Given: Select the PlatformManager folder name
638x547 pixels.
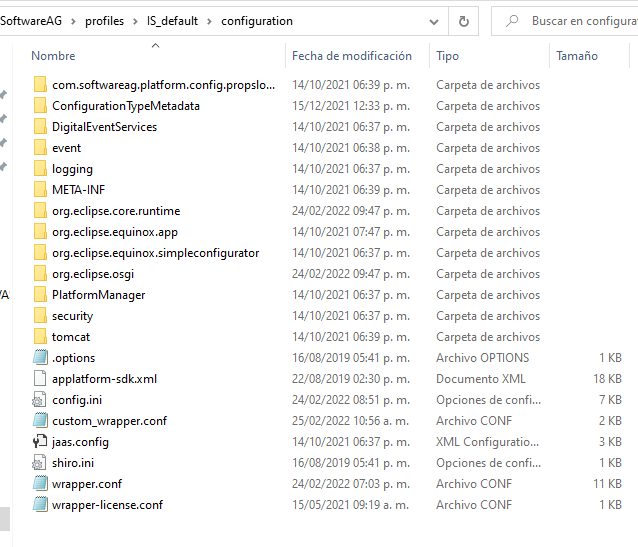Looking at the screenshot, I should coord(98,295).
